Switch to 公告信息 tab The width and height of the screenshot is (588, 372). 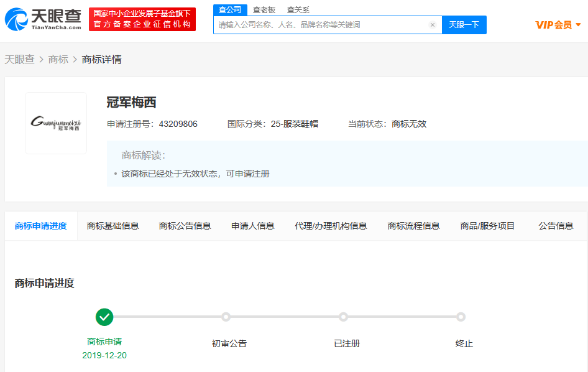coord(556,226)
